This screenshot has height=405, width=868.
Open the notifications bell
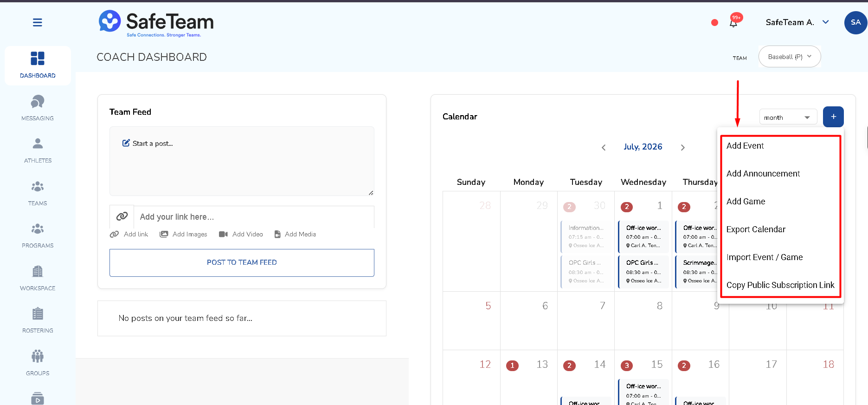click(733, 23)
